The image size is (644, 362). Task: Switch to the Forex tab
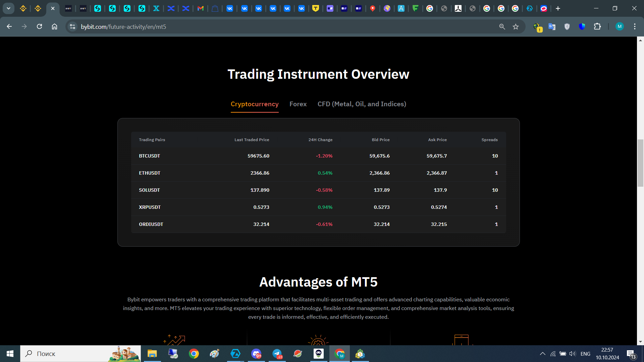pos(298,104)
